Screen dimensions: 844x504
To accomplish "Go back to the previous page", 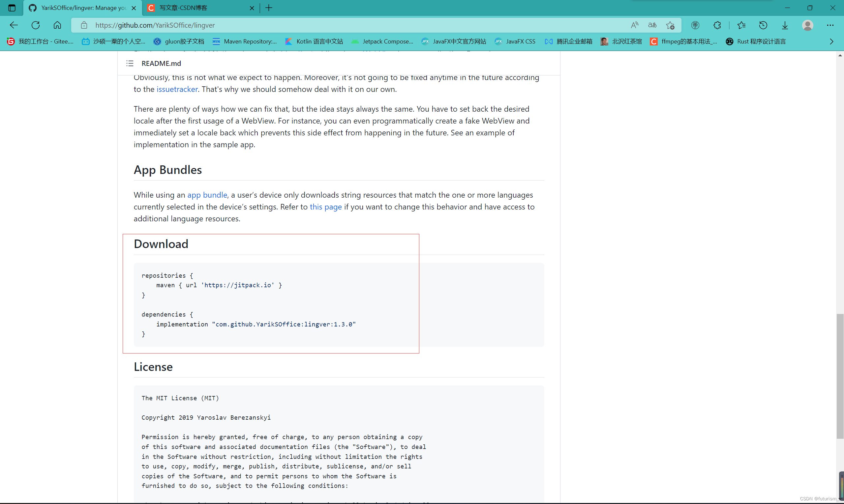I will [14, 25].
